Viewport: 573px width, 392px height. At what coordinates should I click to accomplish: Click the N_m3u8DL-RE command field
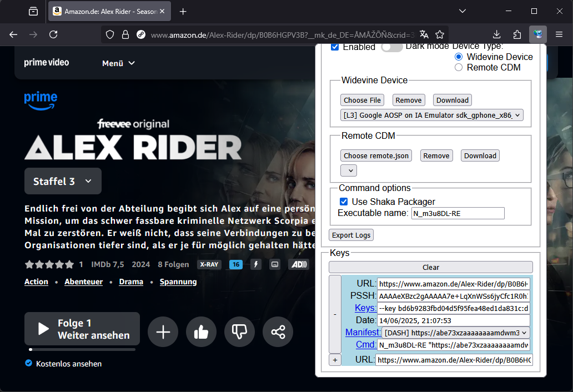(454, 345)
